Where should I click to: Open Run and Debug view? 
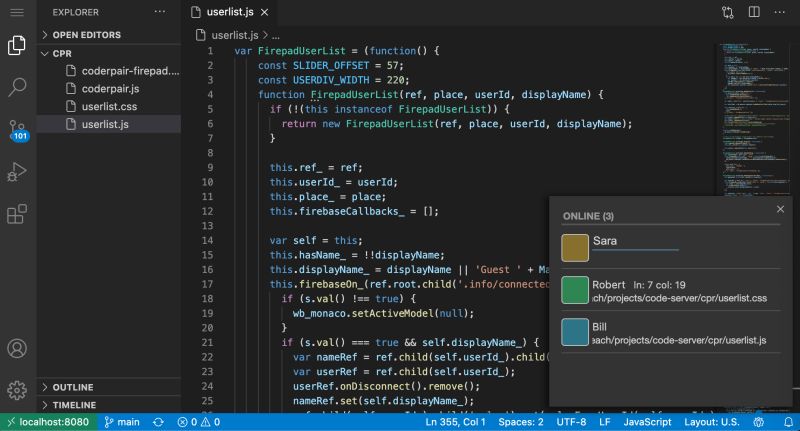coord(17,172)
